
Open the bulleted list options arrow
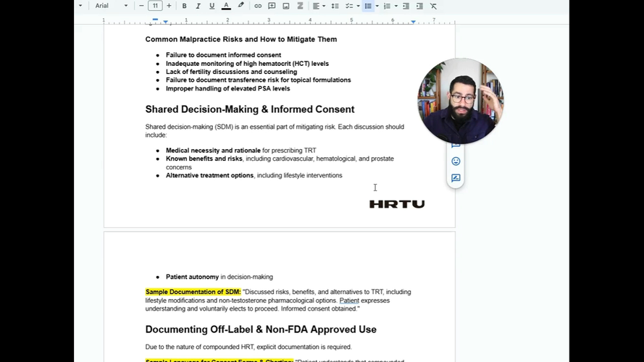pos(377,6)
